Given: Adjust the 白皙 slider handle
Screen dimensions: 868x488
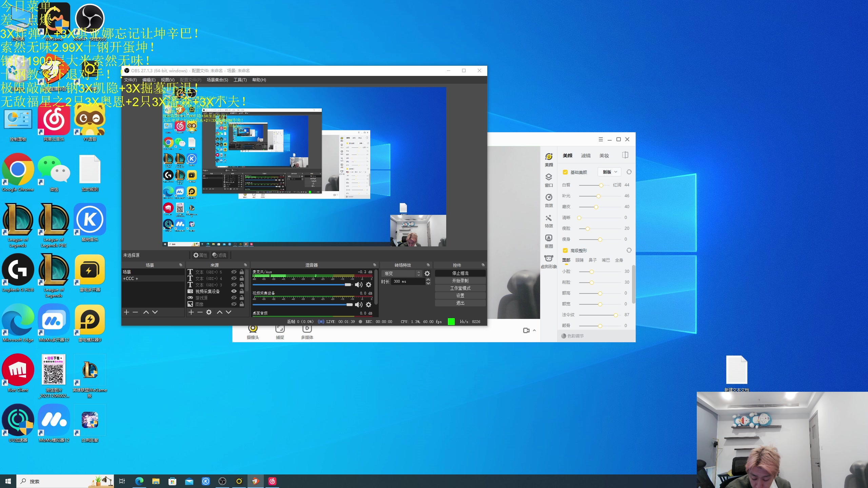Looking at the screenshot, I should tap(601, 185).
